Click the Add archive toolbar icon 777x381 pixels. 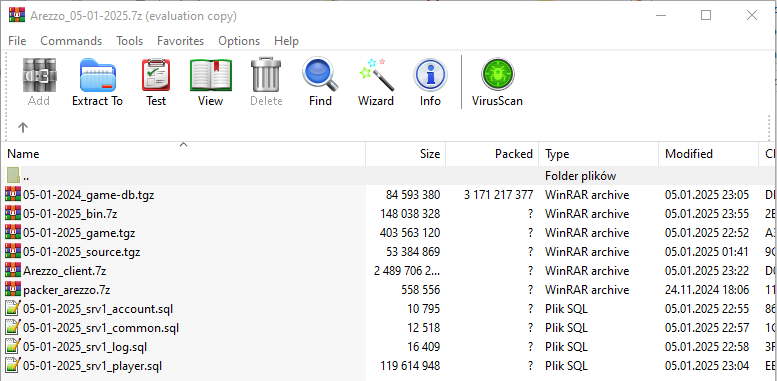point(39,75)
